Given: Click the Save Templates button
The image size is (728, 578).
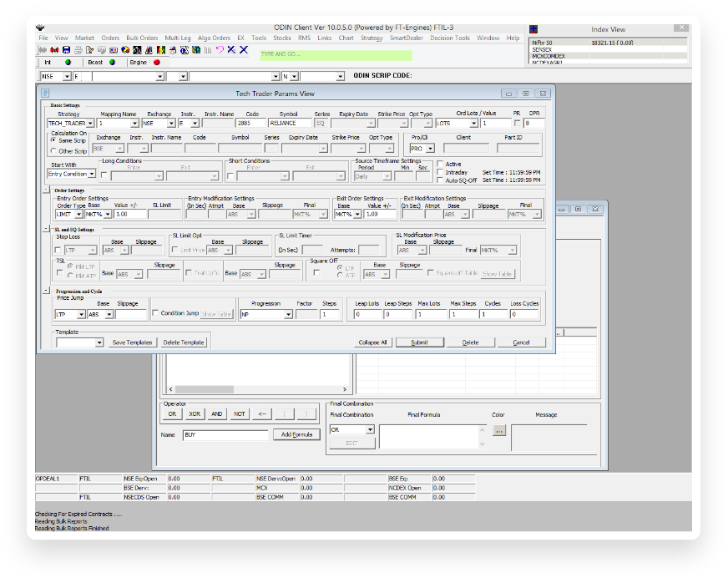Looking at the screenshot, I should coord(132,342).
